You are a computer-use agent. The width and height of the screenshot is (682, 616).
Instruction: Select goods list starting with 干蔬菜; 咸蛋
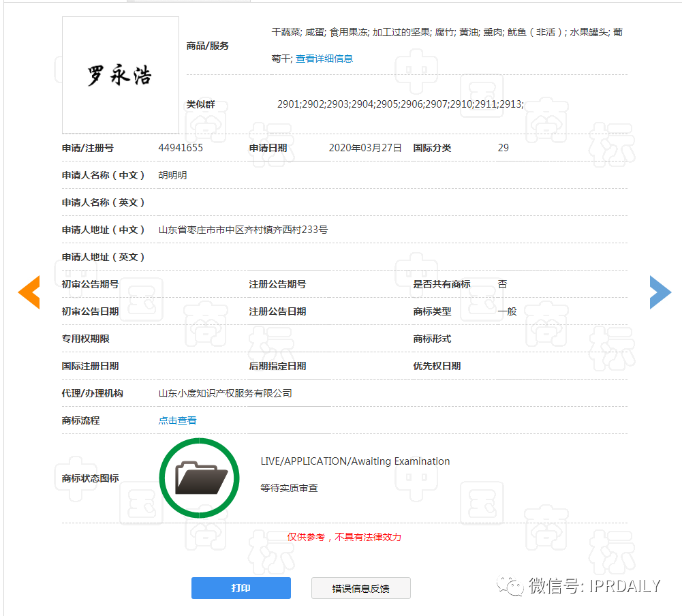click(447, 45)
